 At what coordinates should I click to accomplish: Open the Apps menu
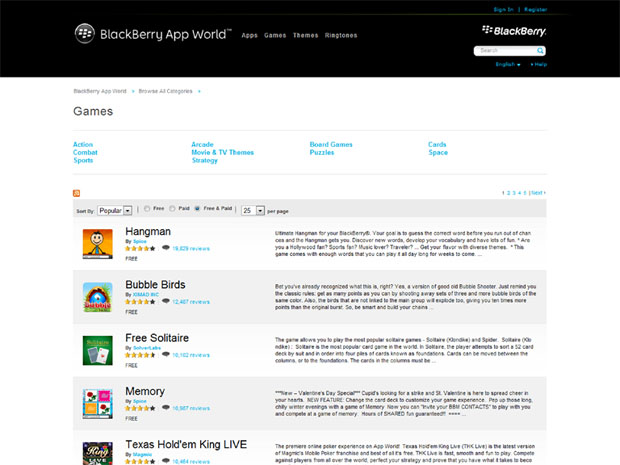click(250, 35)
